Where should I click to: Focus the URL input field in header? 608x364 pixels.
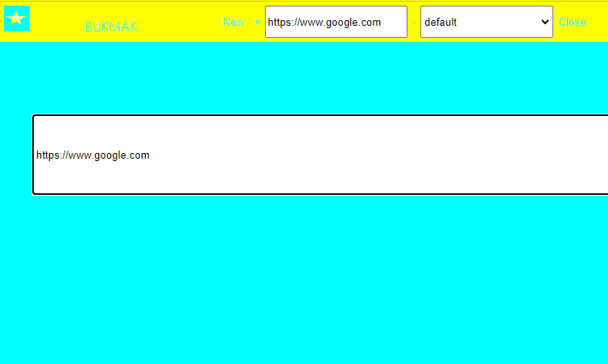335,22
